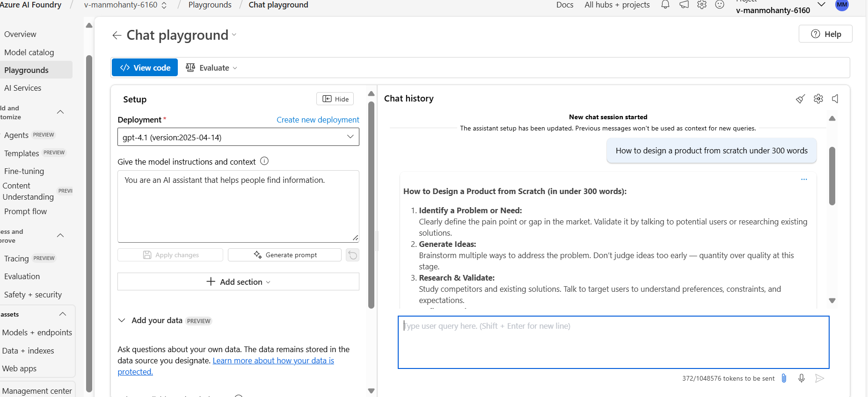Open chat settings gear in Chat history
Viewport: 868px width, 397px height.
click(x=818, y=99)
